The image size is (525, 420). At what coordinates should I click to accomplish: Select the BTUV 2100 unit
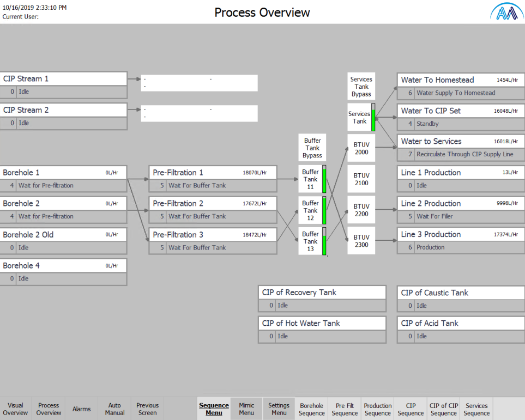tap(361, 179)
